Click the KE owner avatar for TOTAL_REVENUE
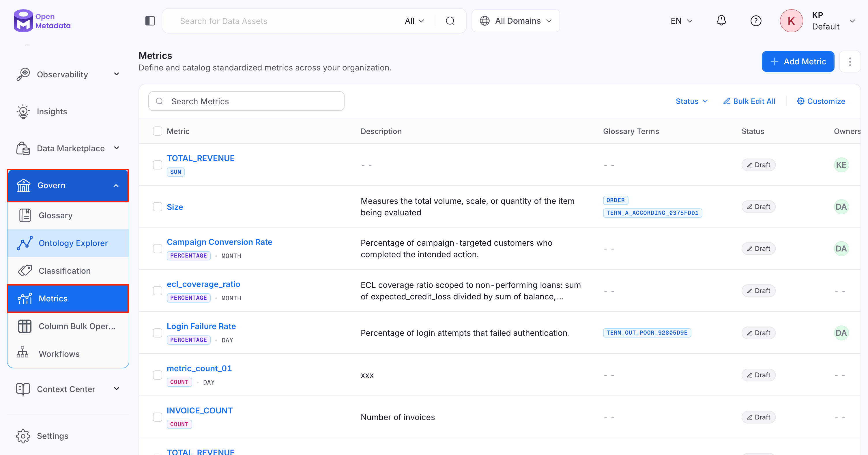868x455 pixels. (x=841, y=165)
